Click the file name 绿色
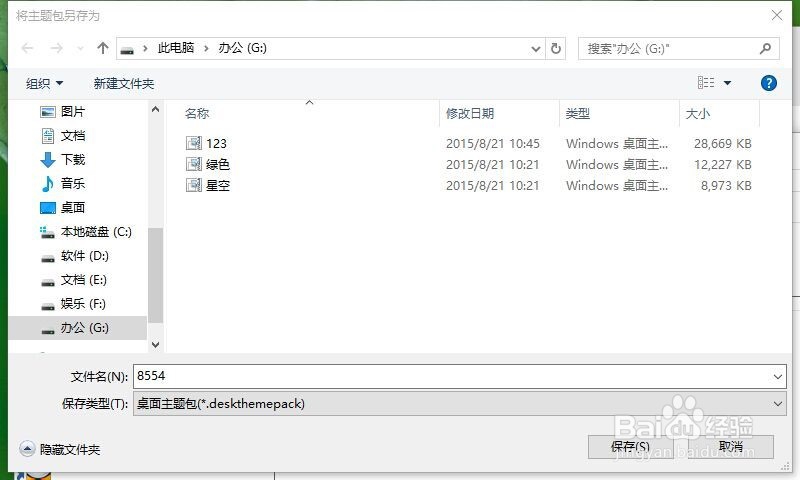 pyautogui.click(x=218, y=164)
